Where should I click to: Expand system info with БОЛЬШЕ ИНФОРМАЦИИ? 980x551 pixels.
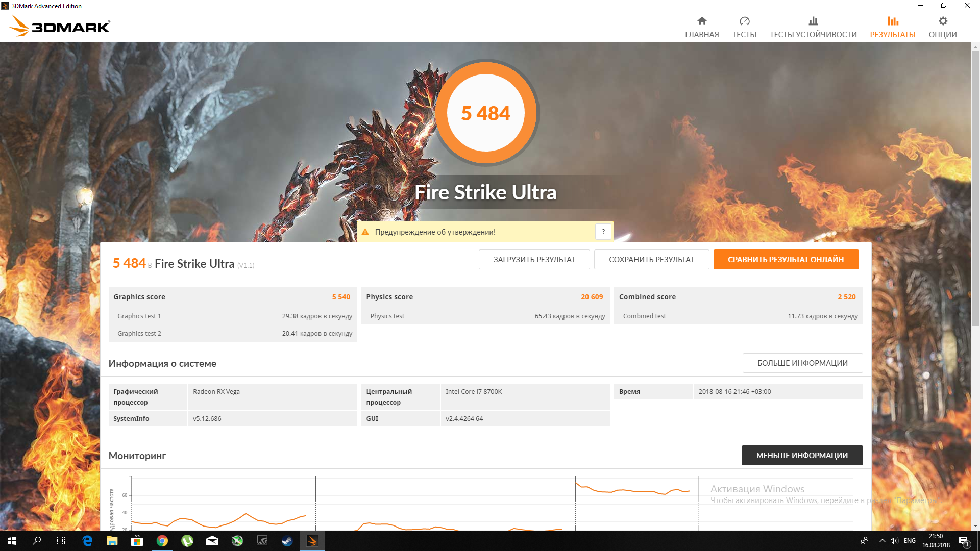point(802,363)
